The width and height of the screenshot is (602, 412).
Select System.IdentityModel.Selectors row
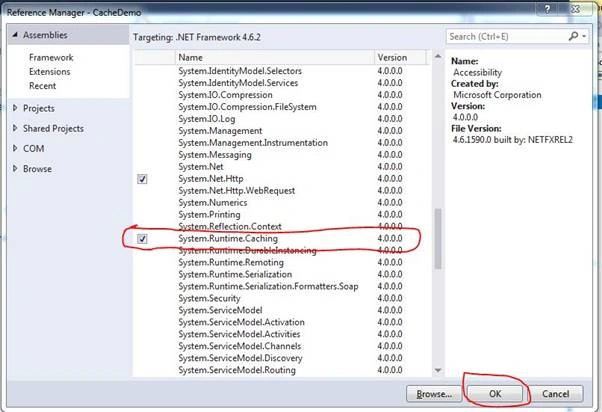click(x=281, y=71)
